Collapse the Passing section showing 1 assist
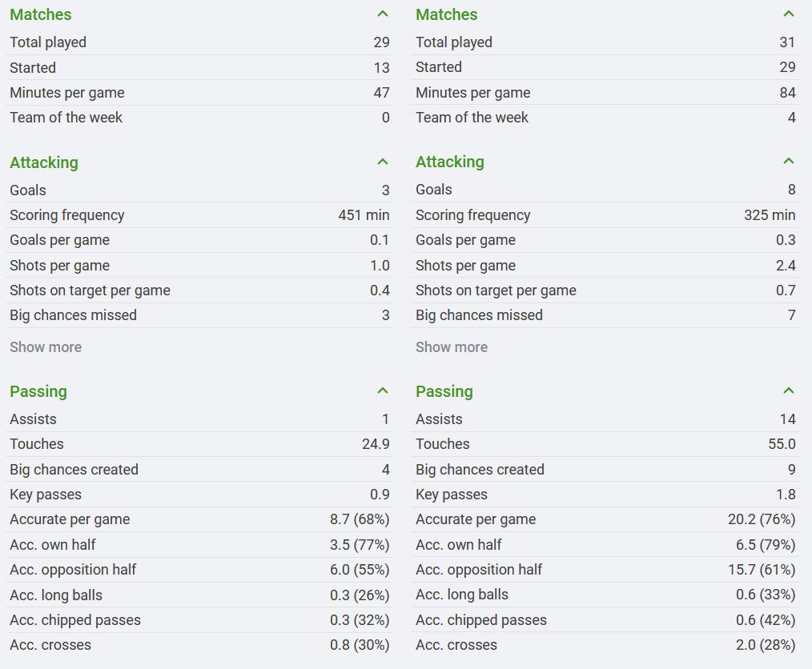The height and width of the screenshot is (669, 812). click(x=383, y=391)
